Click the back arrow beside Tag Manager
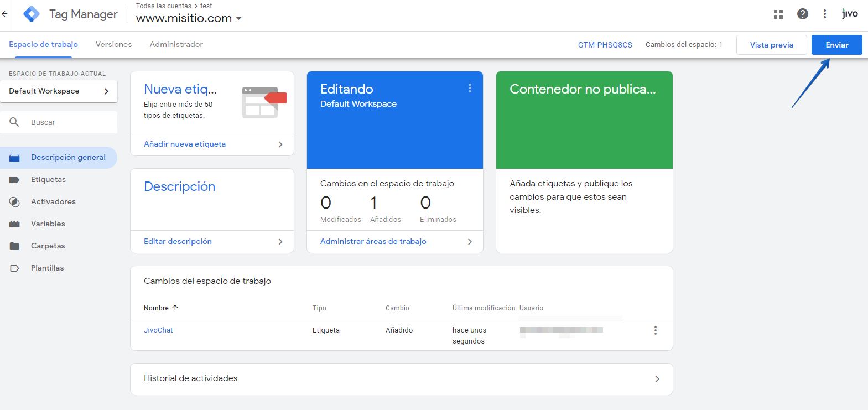 (x=4, y=14)
